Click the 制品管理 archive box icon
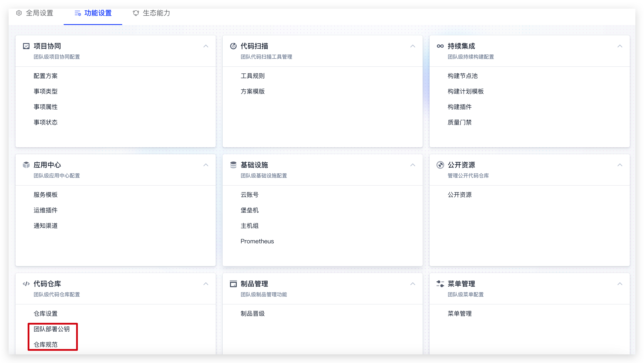 (233, 284)
